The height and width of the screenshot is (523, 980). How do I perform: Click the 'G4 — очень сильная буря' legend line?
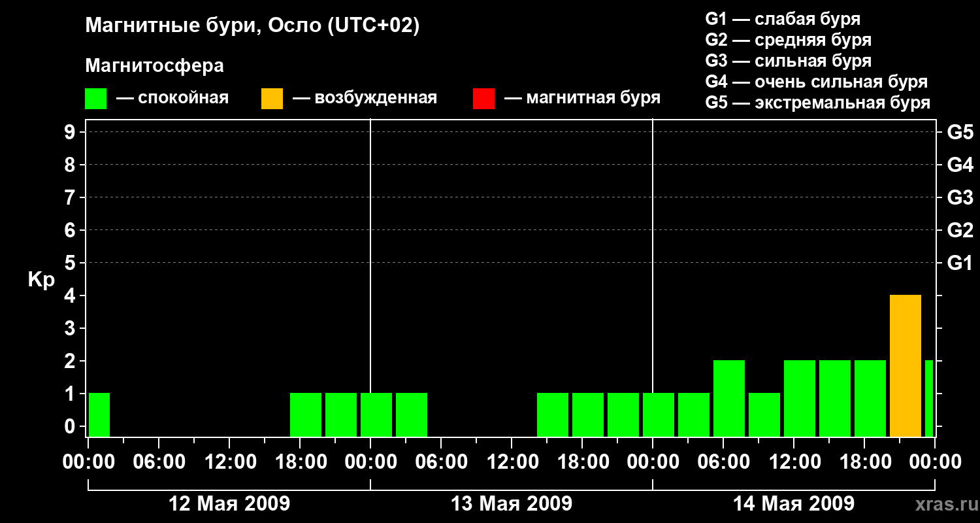(x=816, y=82)
